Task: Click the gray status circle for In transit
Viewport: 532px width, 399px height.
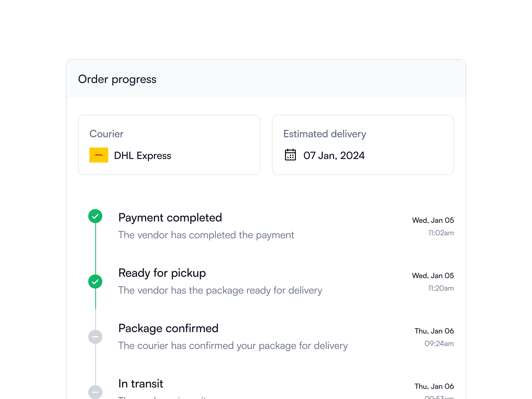Action: click(95, 392)
